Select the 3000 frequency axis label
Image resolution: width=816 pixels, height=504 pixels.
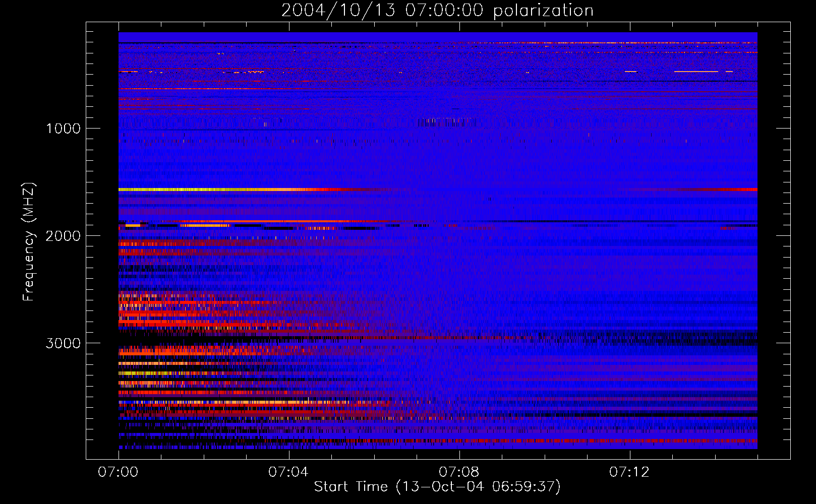[63, 343]
